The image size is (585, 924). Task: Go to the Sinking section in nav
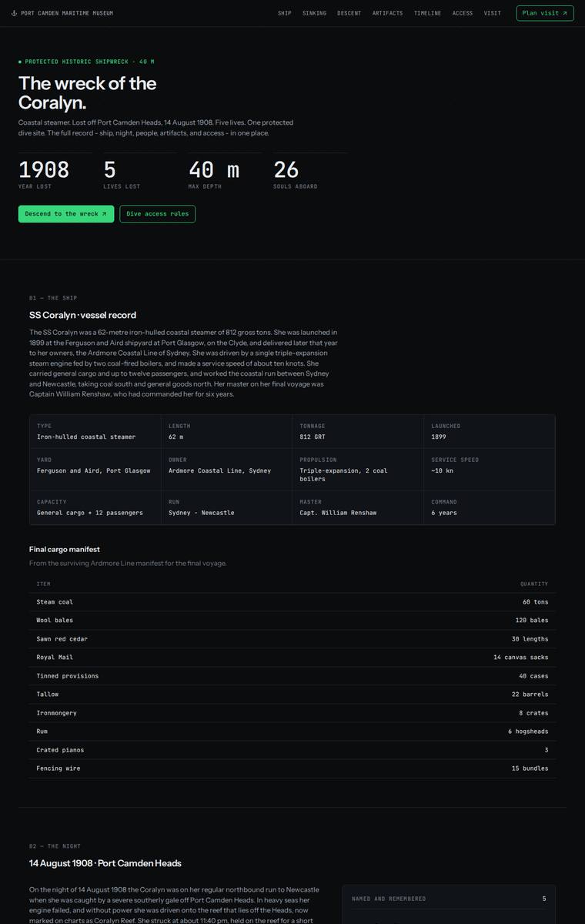(x=314, y=13)
